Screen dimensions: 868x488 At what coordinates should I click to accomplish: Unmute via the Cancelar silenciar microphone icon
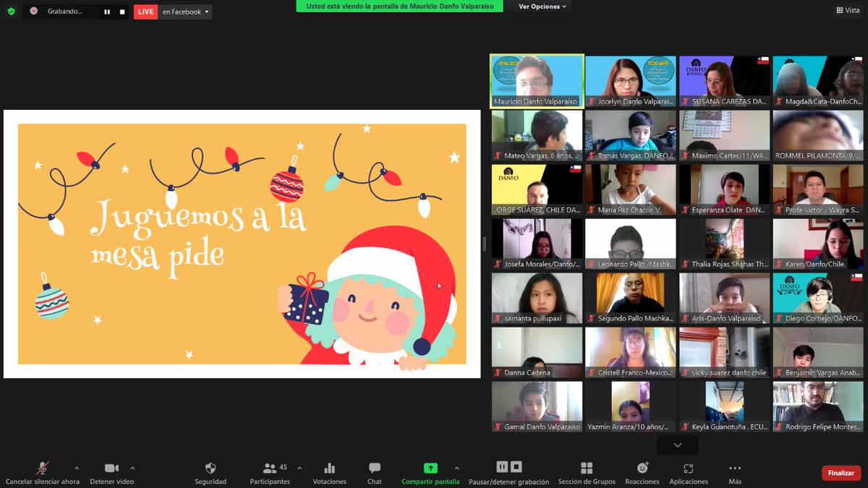click(x=43, y=468)
